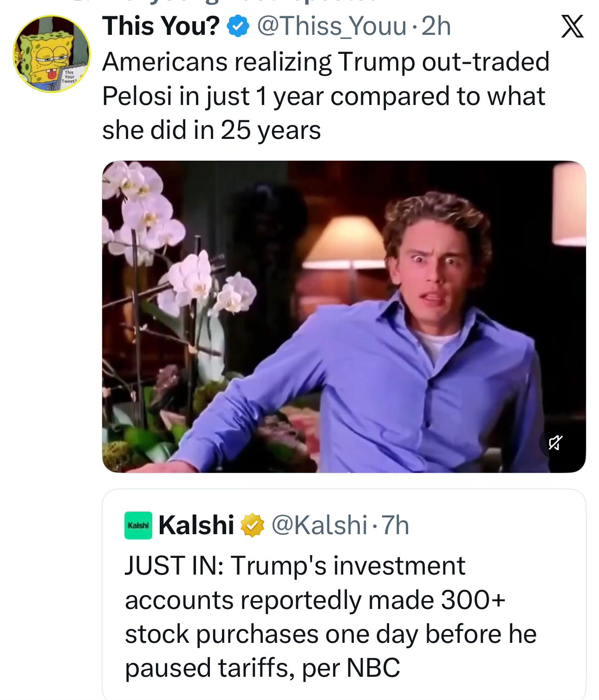
Task: Open the SpongeBob profile avatar
Action: tap(52, 54)
